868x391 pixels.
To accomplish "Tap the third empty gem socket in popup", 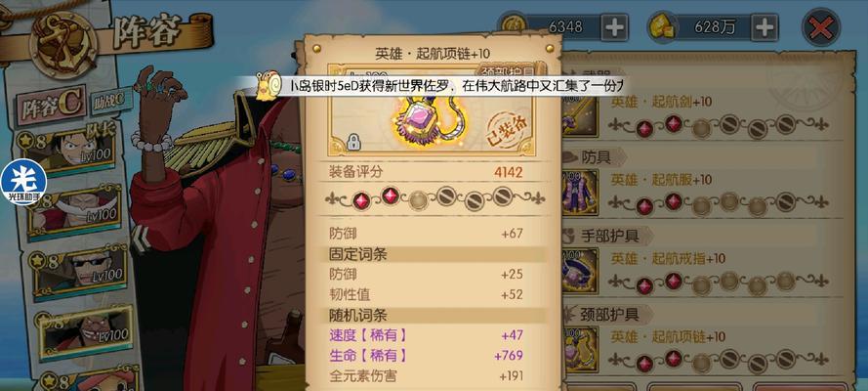I will pos(418,200).
